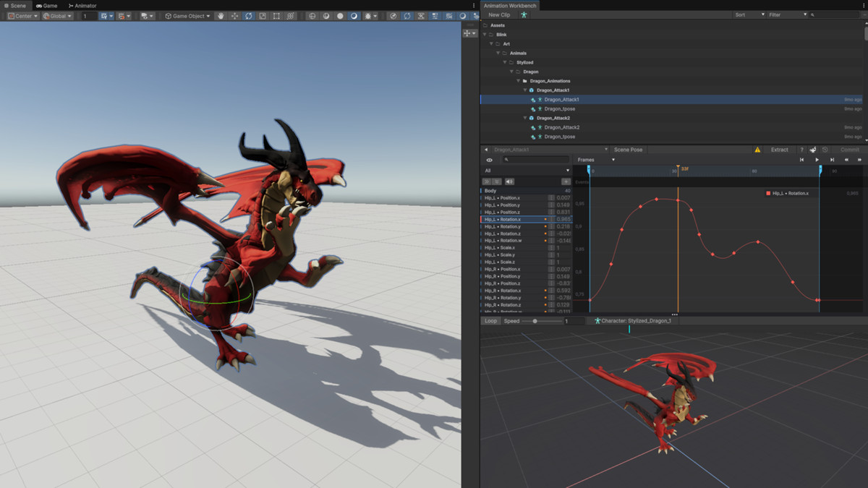This screenshot has width=868, height=488.
Task: Click the Speed slider handle
Action: 535,321
